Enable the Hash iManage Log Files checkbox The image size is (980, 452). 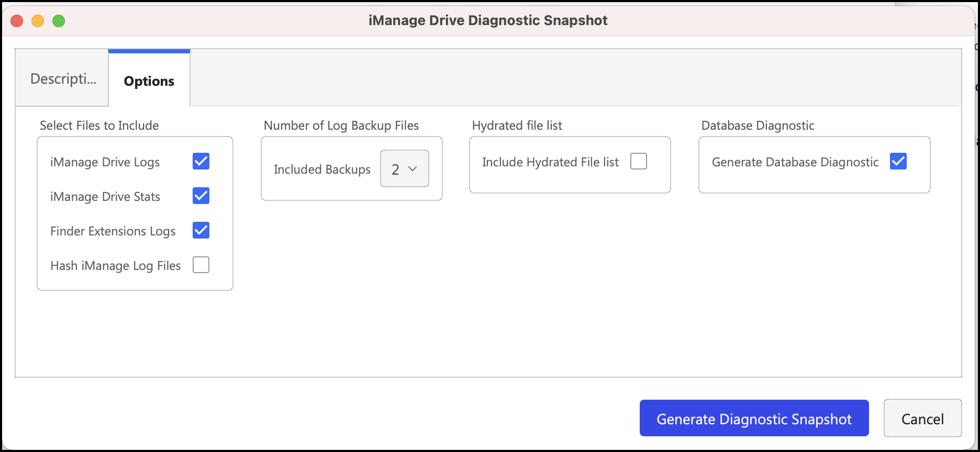201,265
